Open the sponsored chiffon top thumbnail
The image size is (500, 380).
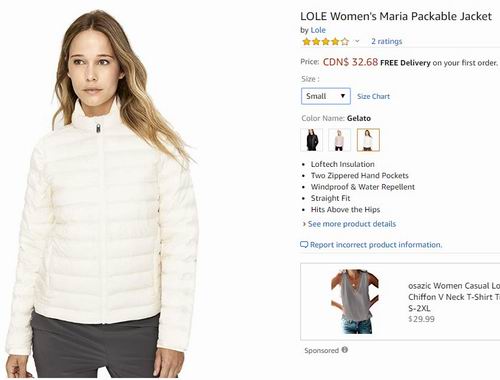(x=356, y=302)
